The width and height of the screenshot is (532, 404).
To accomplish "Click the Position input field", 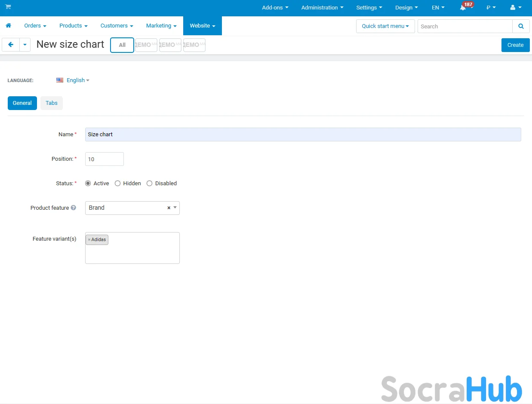I will click(x=105, y=159).
